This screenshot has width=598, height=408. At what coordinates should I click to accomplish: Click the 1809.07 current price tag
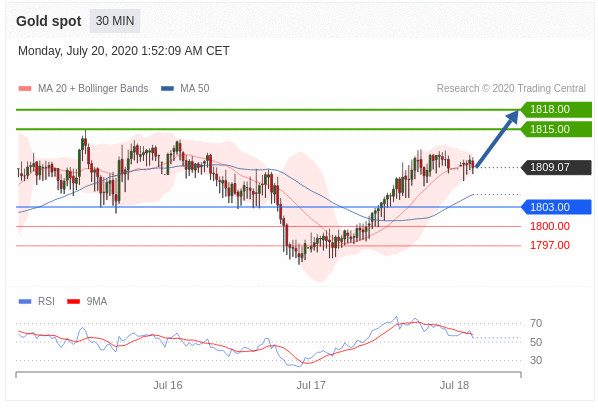(556, 167)
